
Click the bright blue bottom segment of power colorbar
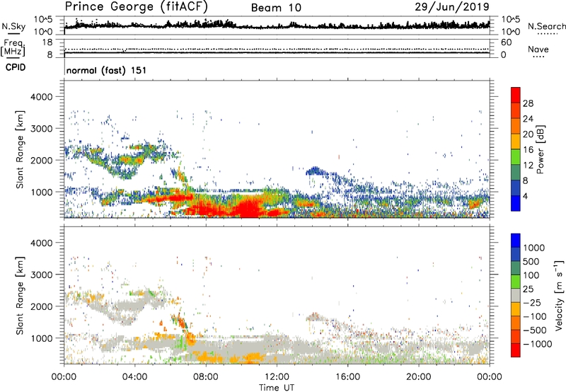pyautogui.click(x=516, y=203)
